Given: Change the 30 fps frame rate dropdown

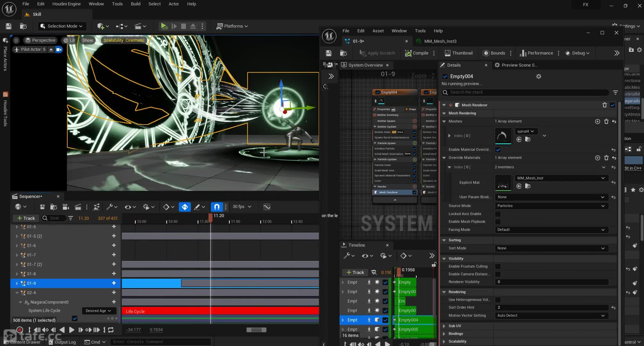Looking at the screenshot, I should [x=242, y=207].
